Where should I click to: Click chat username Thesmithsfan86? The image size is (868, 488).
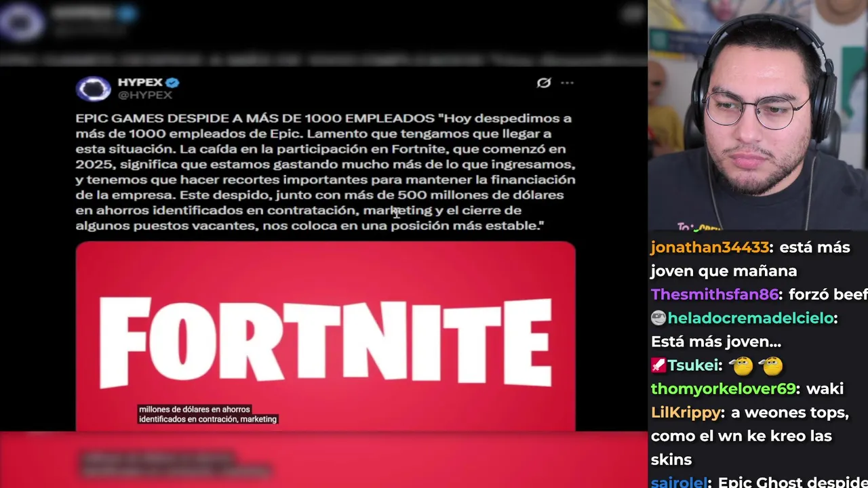714,295
